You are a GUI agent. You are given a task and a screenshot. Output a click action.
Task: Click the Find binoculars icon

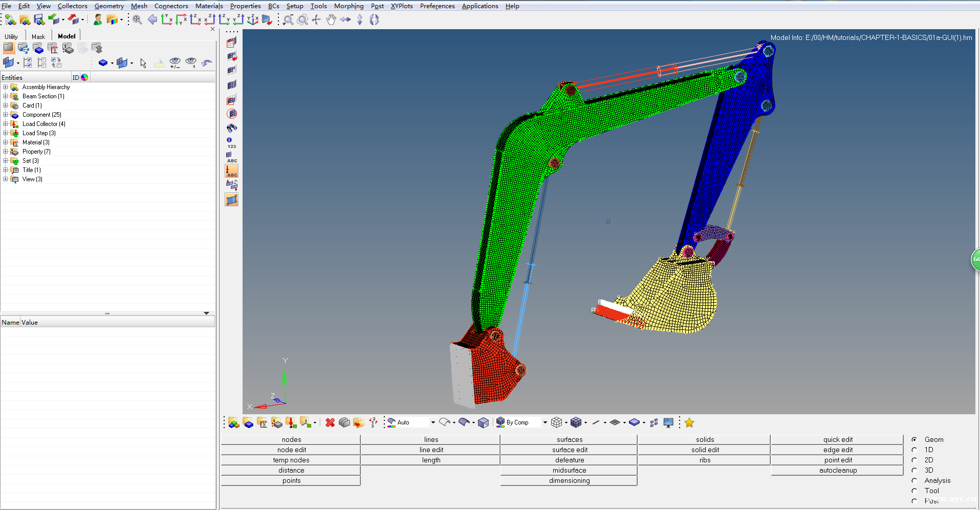click(x=232, y=128)
